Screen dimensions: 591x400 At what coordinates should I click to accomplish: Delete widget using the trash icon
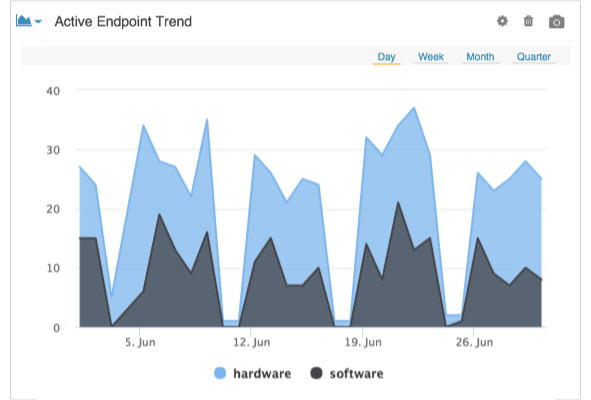[528, 21]
